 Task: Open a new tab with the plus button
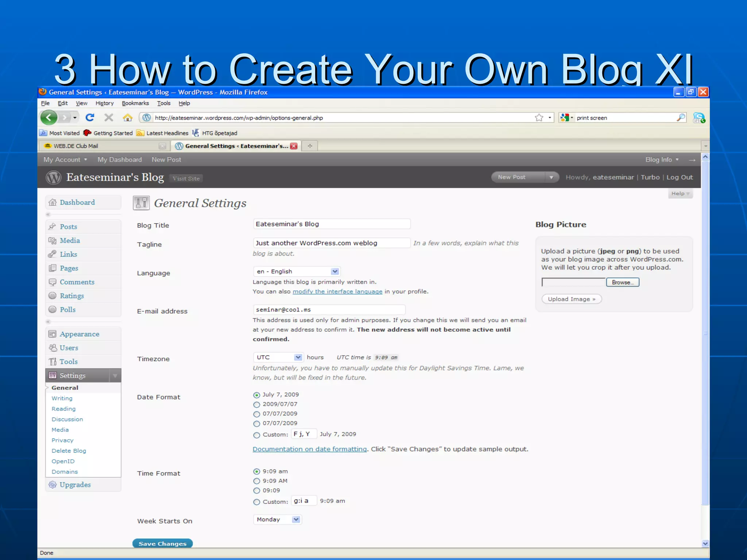310,146
